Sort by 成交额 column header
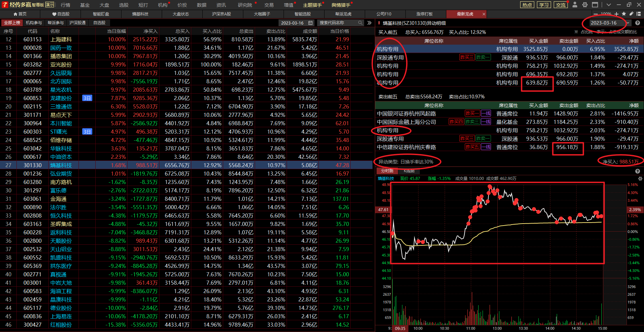The image size is (644, 332). tap(310, 31)
